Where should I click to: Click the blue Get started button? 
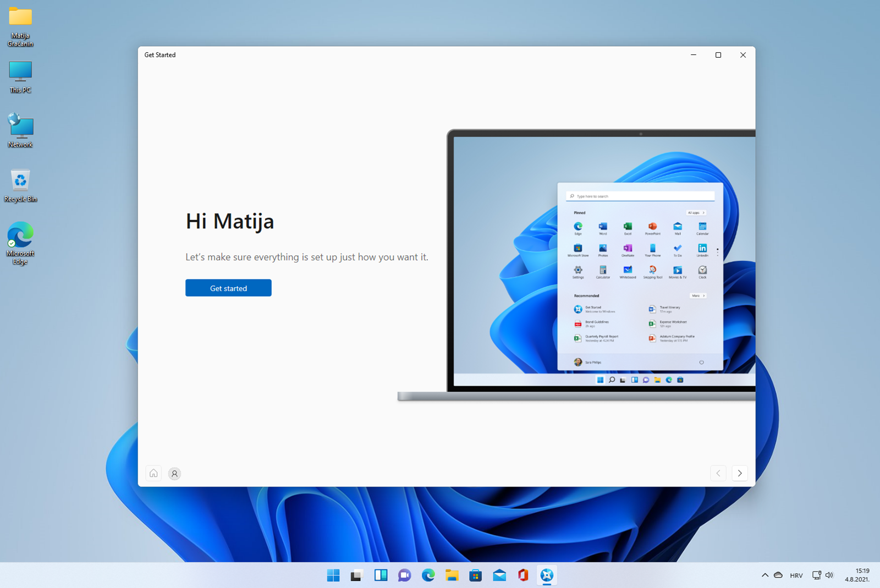pos(228,288)
